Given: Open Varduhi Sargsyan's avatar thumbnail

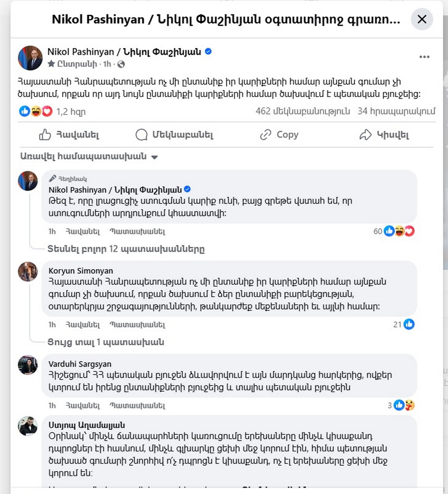Looking at the screenshot, I should pyautogui.click(x=28, y=365).
